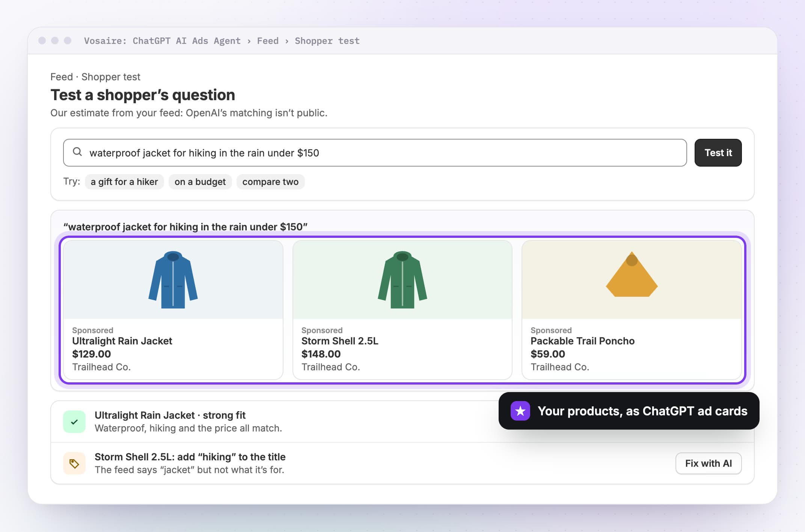Viewport: 805px width, 532px height.
Task: Click the magnifier search icon in the query field
Action: [x=77, y=152]
